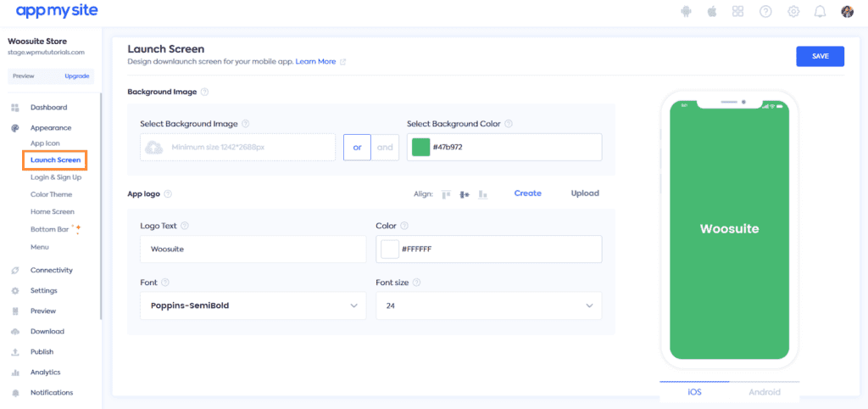The height and width of the screenshot is (409, 868).
Task: Open Home Screen in the sidebar
Action: point(52,211)
